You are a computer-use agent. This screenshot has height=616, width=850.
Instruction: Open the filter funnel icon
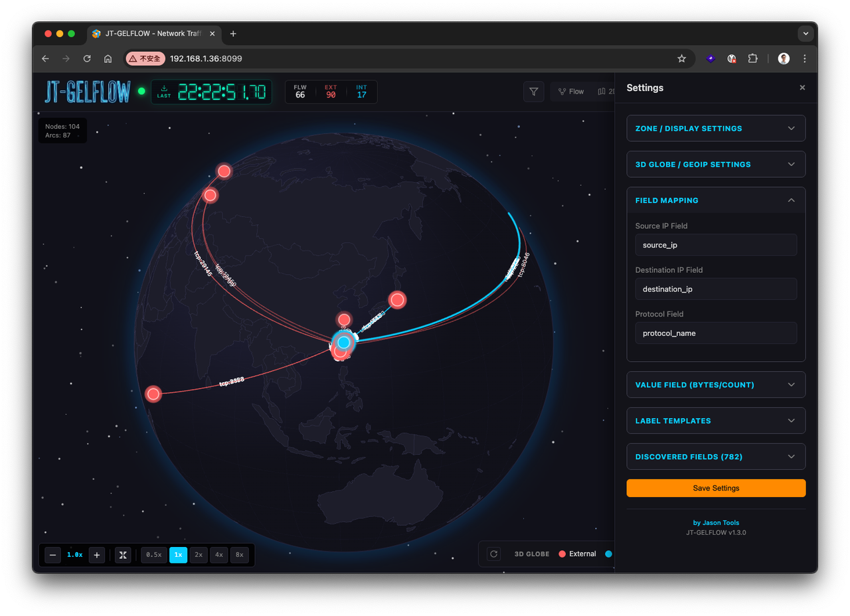tap(534, 92)
